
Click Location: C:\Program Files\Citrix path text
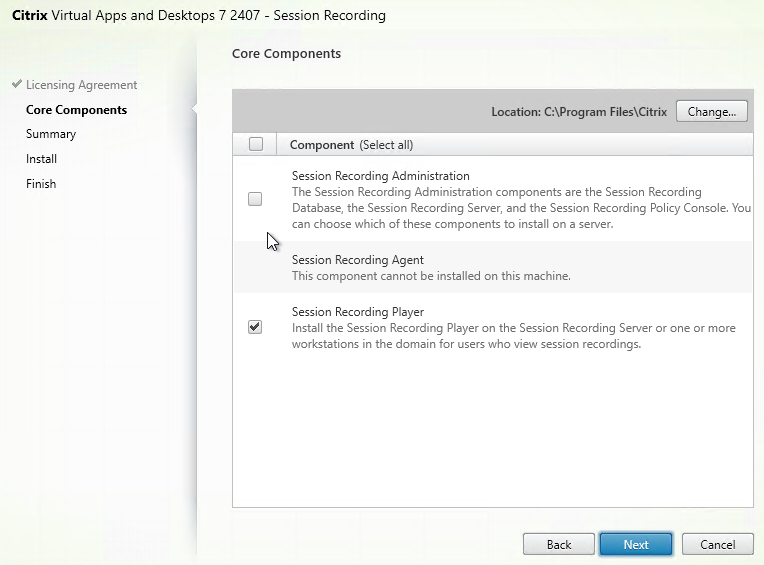click(579, 112)
